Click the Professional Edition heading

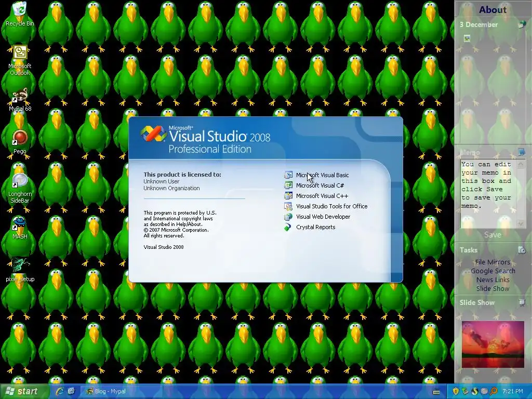coord(210,149)
